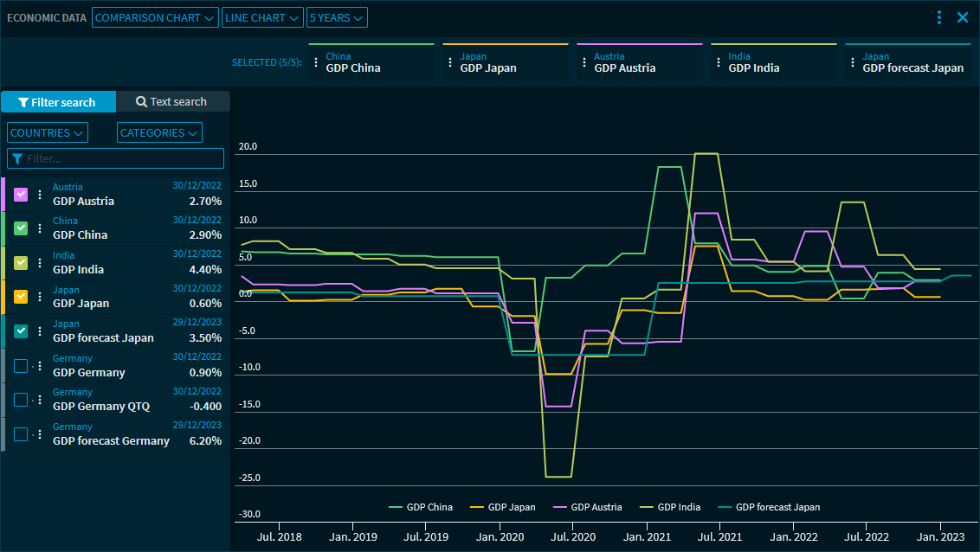This screenshot has width=980, height=552.
Task: Open the three-dot menu beside GDP Germany QTQ row
Action: 39,400
